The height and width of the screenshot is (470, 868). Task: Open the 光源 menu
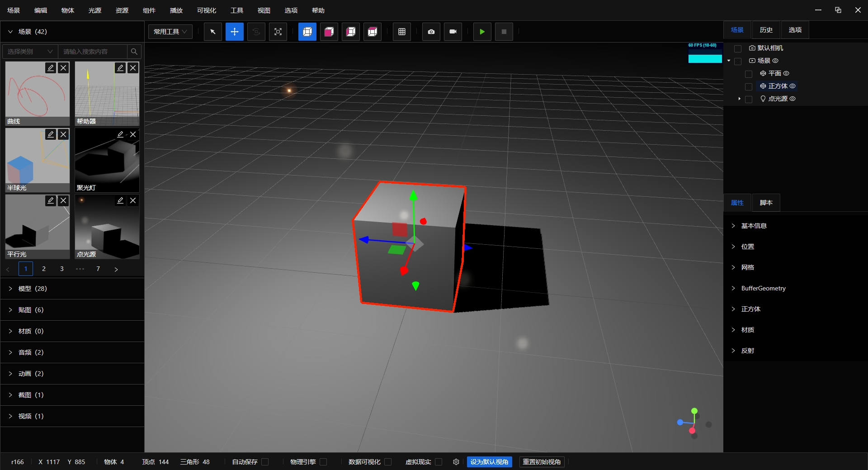[x=95, y=10]
